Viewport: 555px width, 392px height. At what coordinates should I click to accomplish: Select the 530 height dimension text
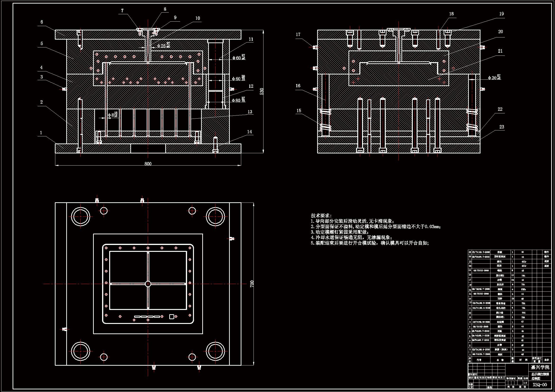(x=262, y=92)
